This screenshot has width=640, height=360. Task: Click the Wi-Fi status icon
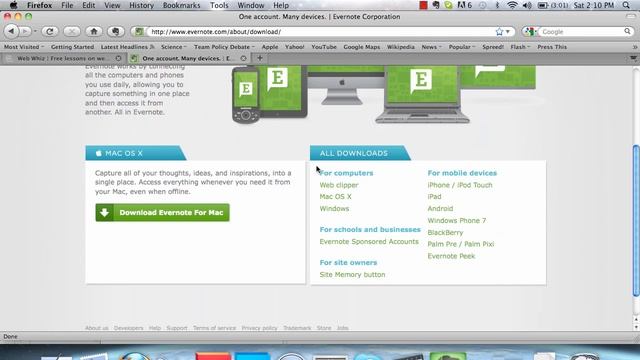tap(512, 5)
